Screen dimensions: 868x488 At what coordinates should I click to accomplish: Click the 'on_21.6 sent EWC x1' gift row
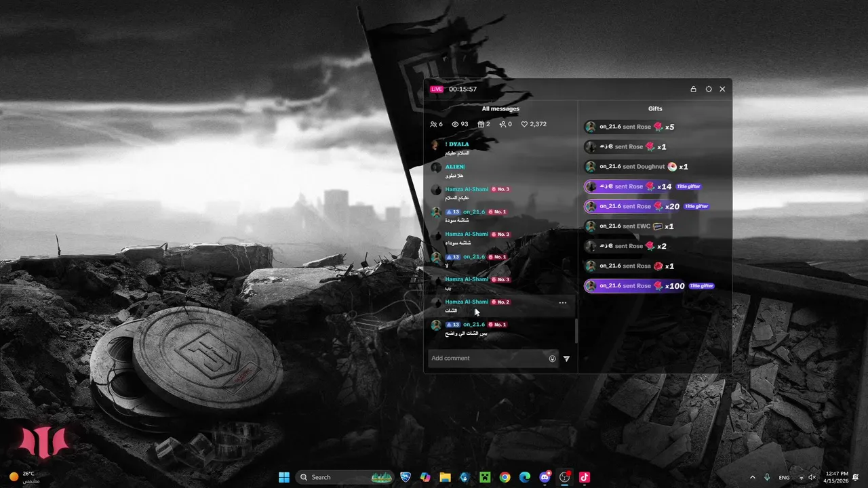pyautogui.click(x=630, y=226)
